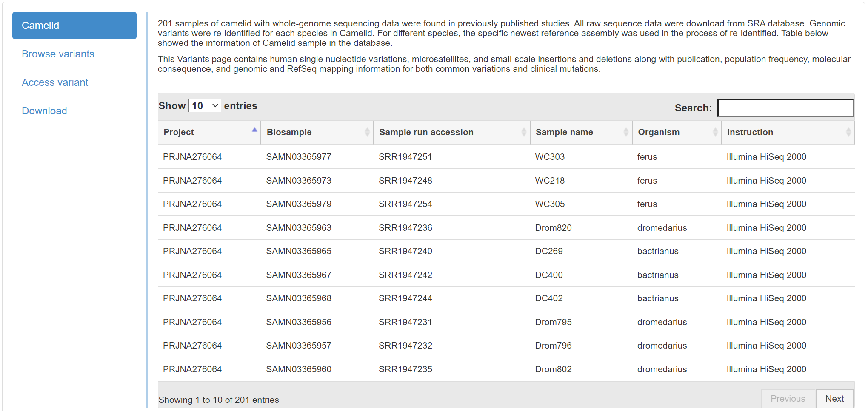Click the disabled Previous page button

pyautogui.click(x=788, y=399)
